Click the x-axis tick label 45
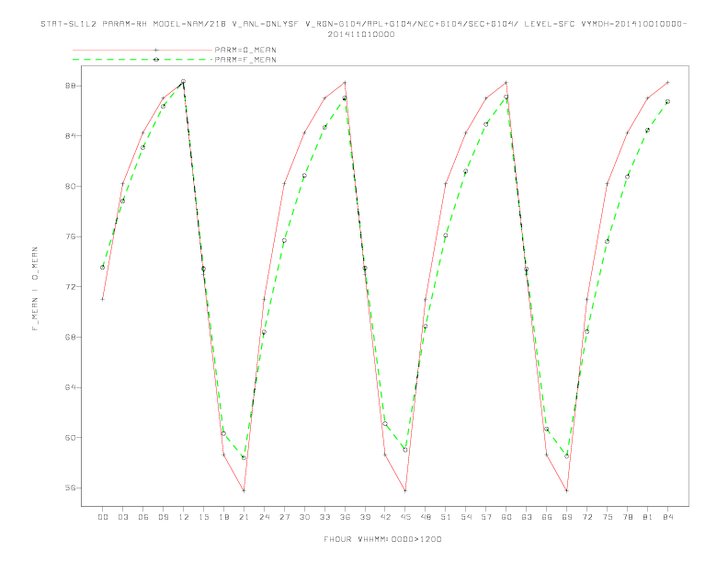This screenshot has width=728, height=563. (x=405, y=517)
